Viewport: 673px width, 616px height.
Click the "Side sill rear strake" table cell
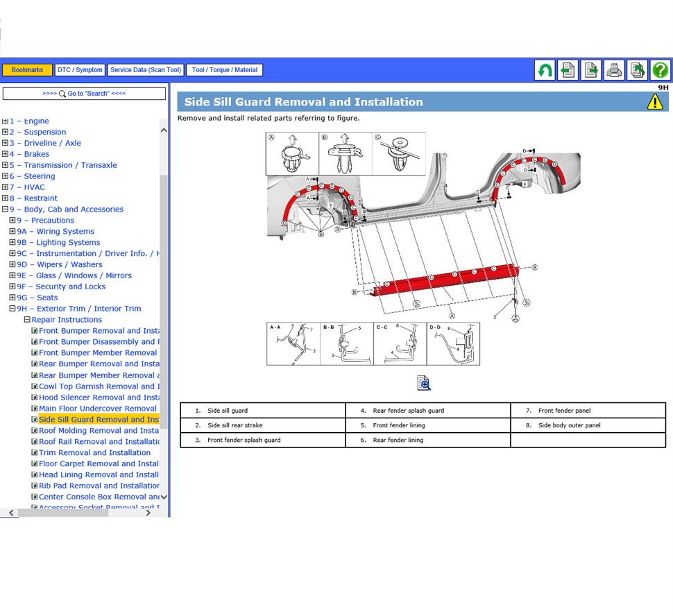263,425
